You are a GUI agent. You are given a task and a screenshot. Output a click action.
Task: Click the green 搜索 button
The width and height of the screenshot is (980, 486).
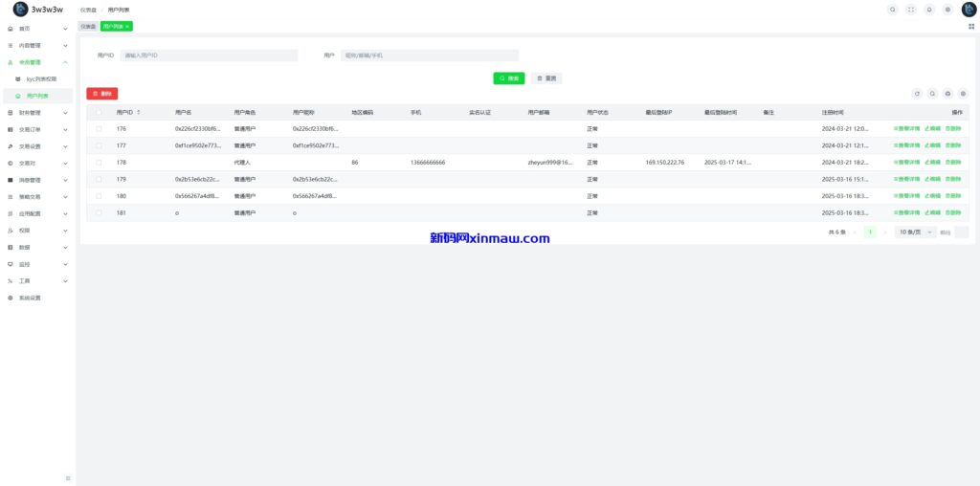pyautogui.click(x=508, y=78)
